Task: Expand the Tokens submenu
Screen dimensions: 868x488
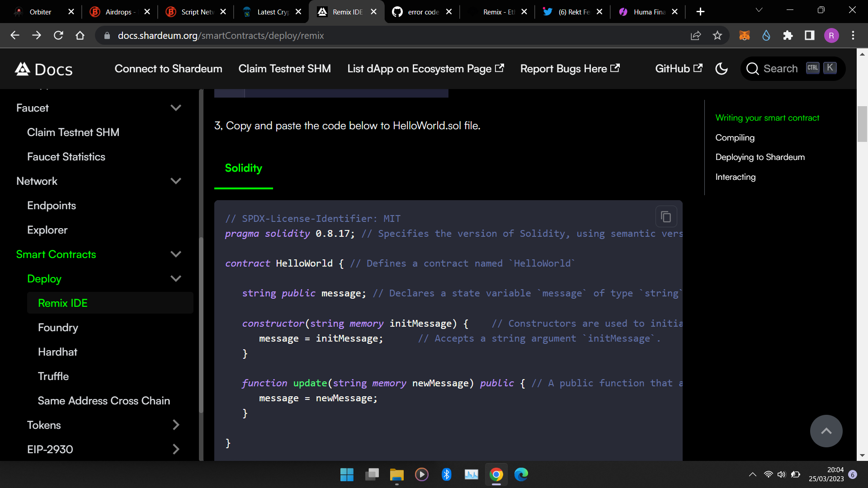Action: [x=176, y=425]
